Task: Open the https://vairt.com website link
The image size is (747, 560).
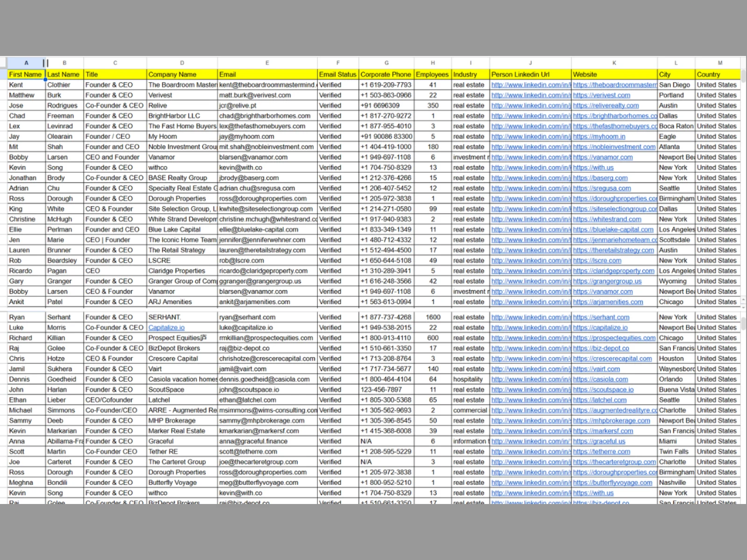Action: (597, 369)
